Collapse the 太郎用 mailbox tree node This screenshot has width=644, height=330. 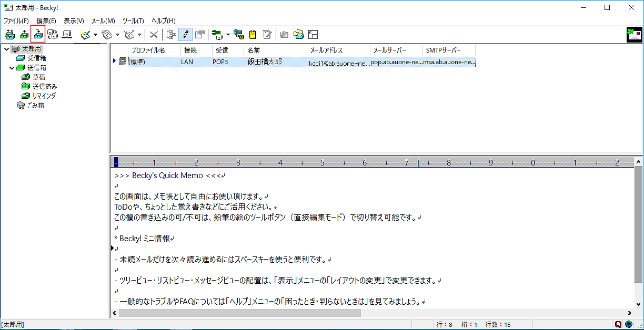(6, 49)
